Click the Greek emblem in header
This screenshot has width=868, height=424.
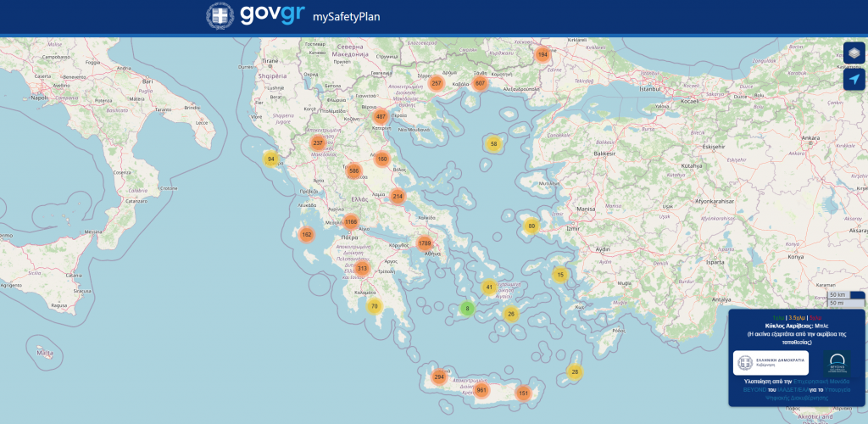click(x=220, y=16)
